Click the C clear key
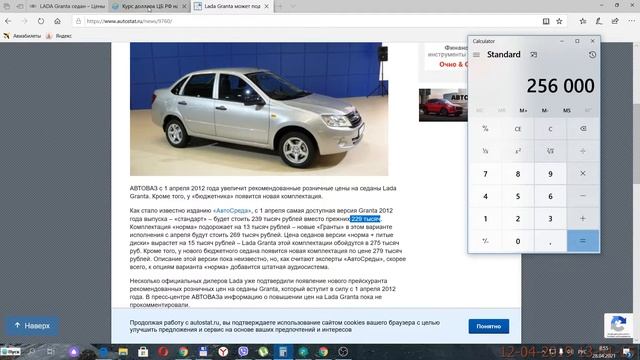Image resolution: width=640 pixels, height=360 pixels. [x=550, y=129]
